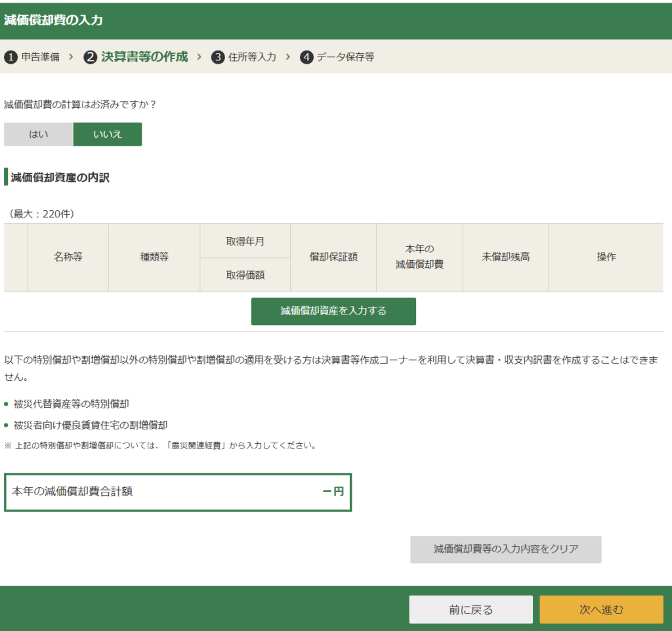Click the 種類等 column header
This screenshot has width=672, height=631.
click(x=154, y=257)
